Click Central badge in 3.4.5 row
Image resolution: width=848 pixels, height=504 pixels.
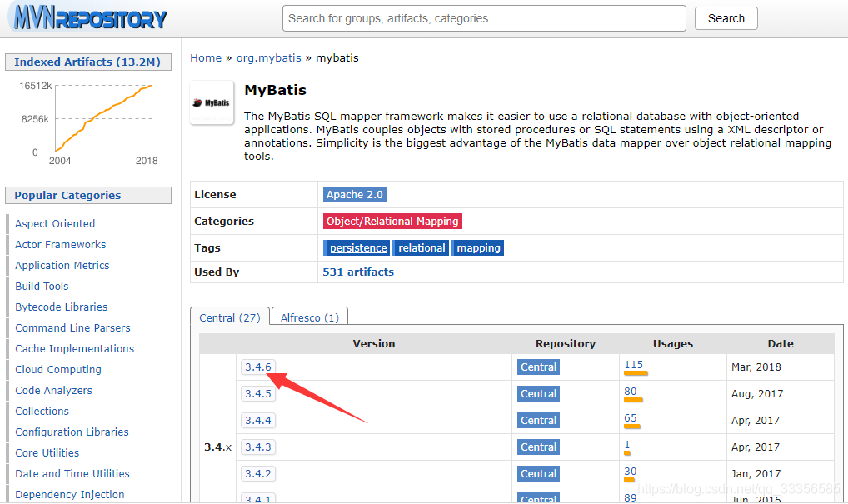538,394
